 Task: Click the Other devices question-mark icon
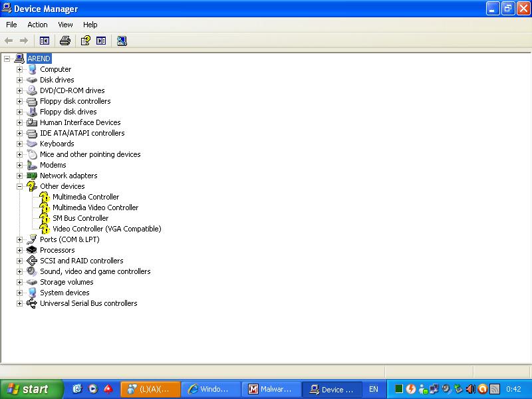tap(31, 186)
